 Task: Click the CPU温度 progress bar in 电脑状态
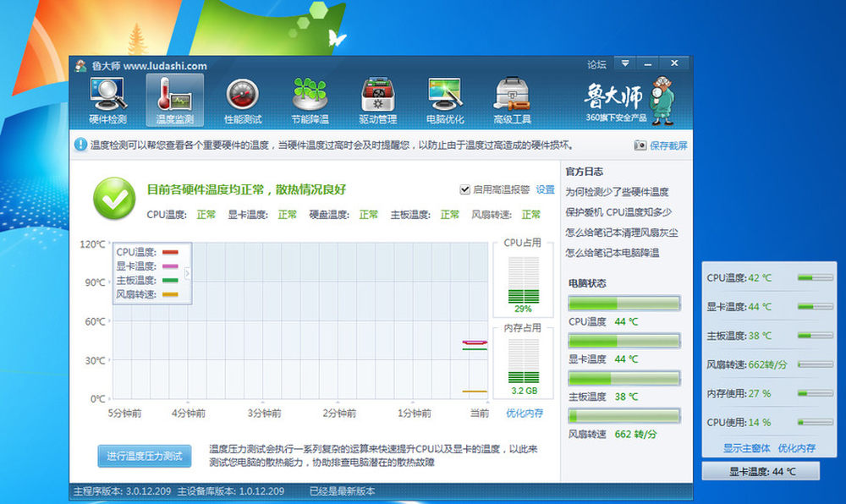click(x=624, y=303)
